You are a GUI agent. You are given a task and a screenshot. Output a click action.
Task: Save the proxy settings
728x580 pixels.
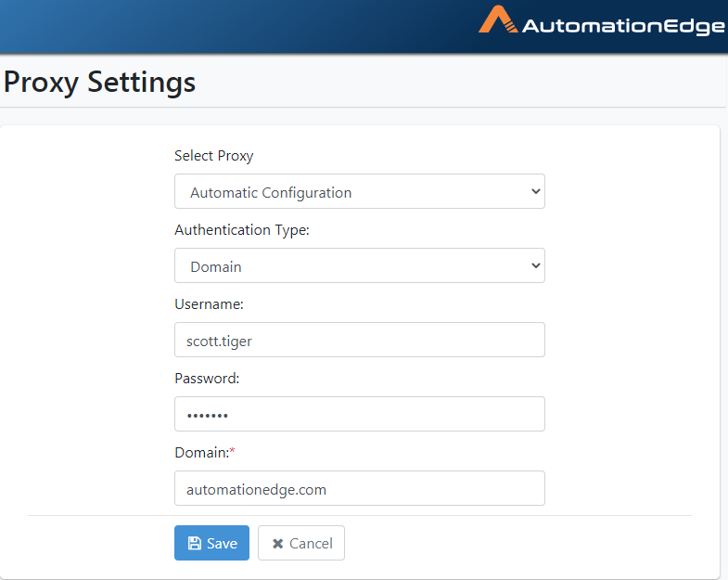tap(211, 543)
